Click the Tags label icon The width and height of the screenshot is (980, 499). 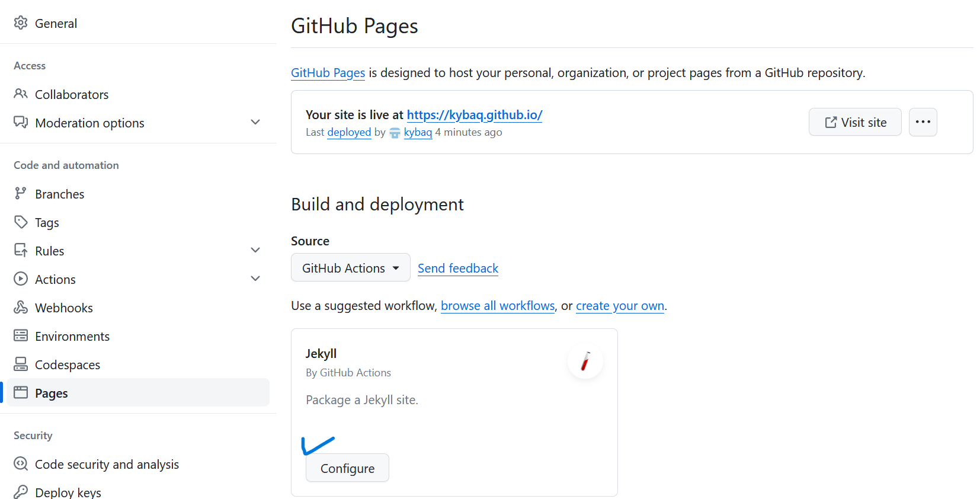pos(21,222)
